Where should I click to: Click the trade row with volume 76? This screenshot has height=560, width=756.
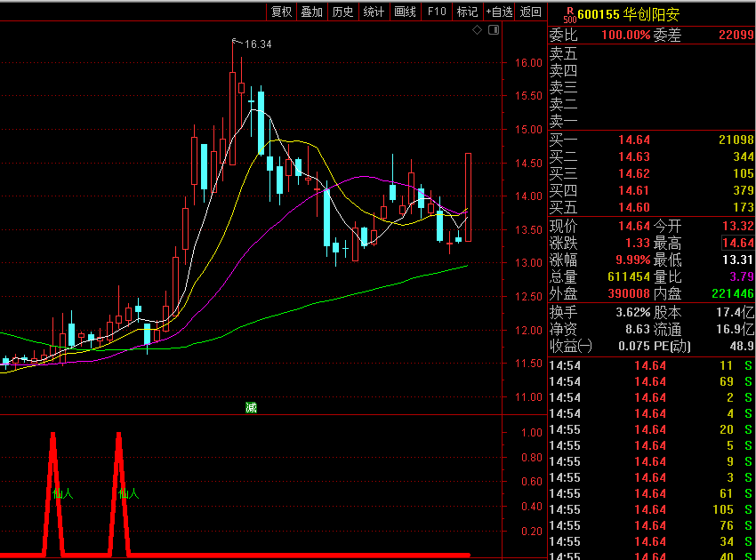point(651,525)
